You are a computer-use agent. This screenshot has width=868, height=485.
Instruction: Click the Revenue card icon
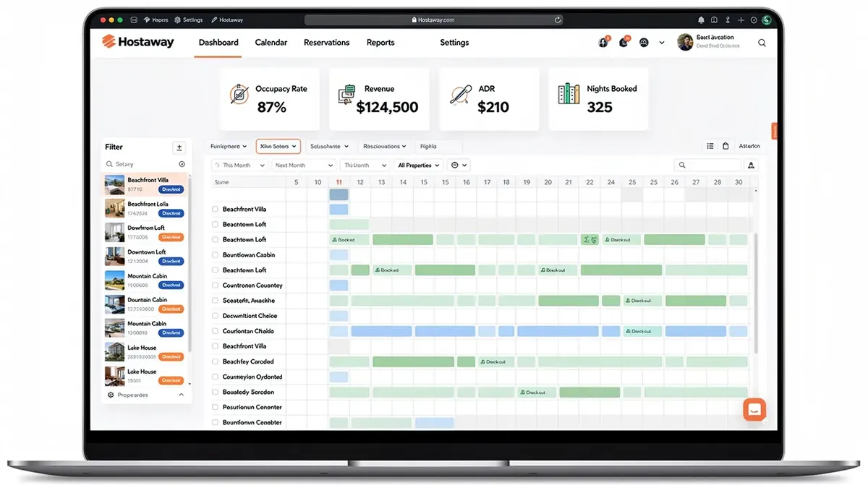click(347, 95)
